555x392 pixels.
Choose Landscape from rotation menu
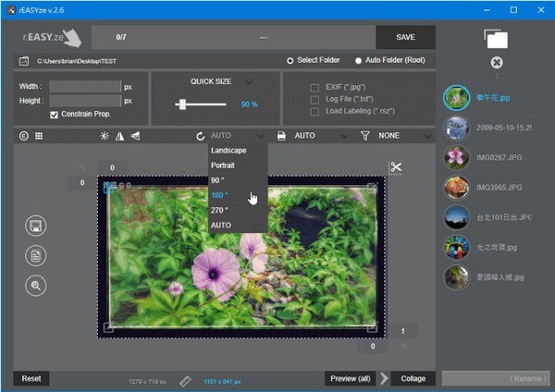pyautogui.click(x=228, y=150)
